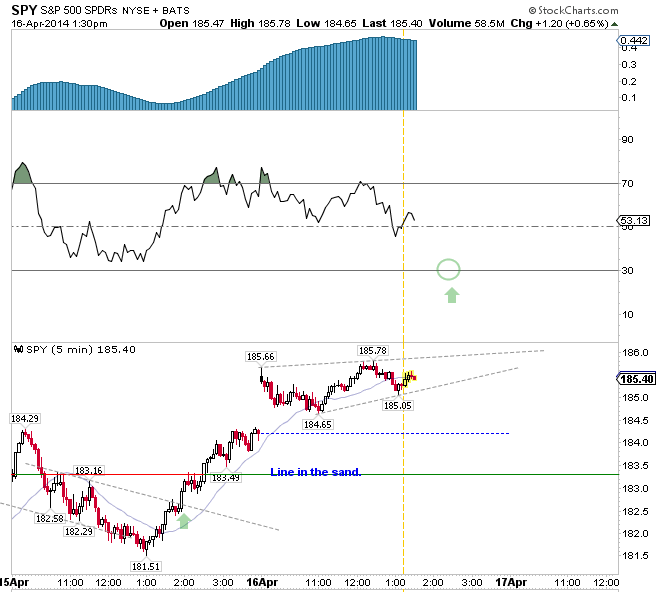This screenshot has height=592, width=663.
Task: Click the 17Apr date axis label
Action: (511, 582)
